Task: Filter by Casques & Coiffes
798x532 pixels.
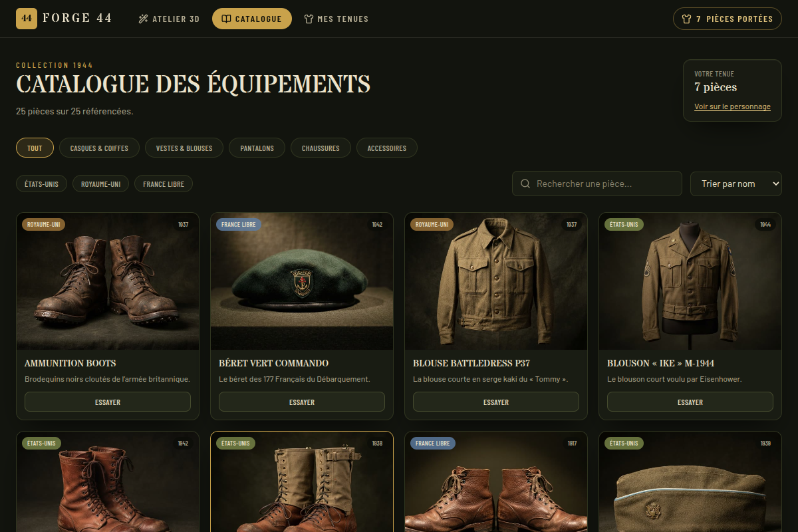Action: pyautogui.click(x=99, y=148)
